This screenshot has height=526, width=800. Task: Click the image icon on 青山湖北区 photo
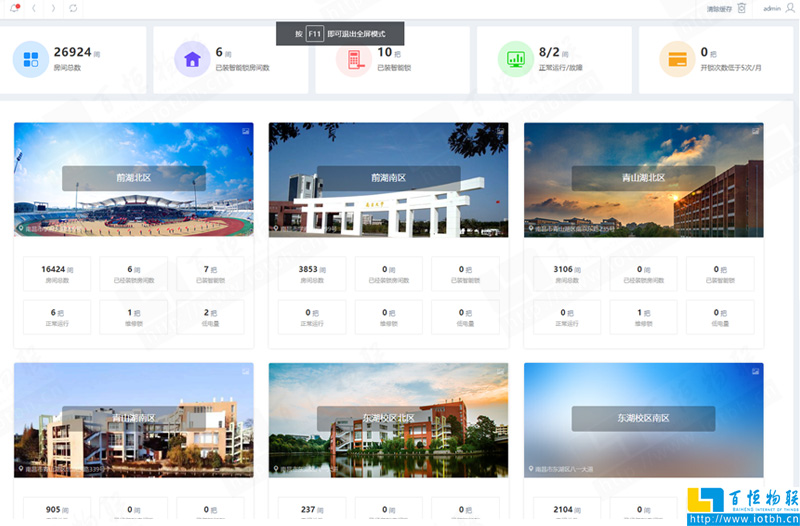755,131
